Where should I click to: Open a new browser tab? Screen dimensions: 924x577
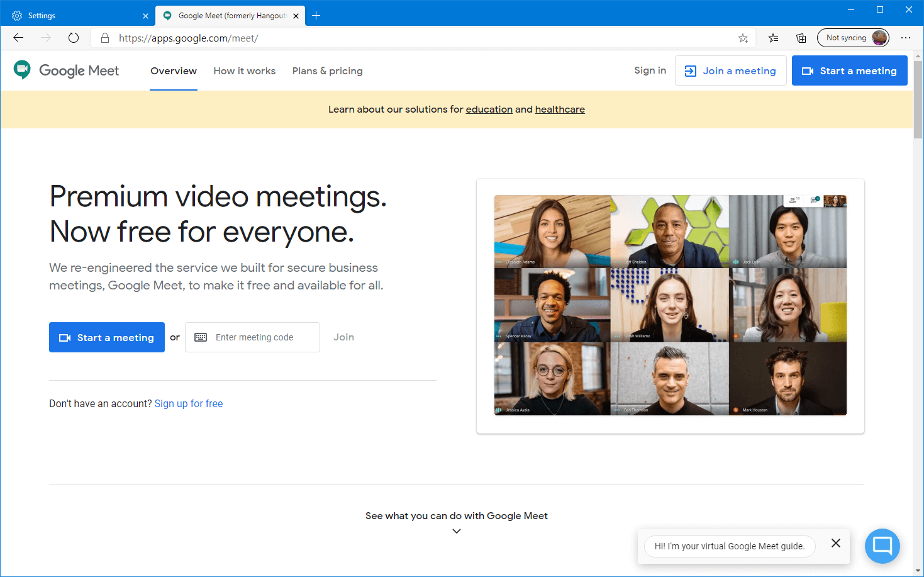[x=316, y=16]
